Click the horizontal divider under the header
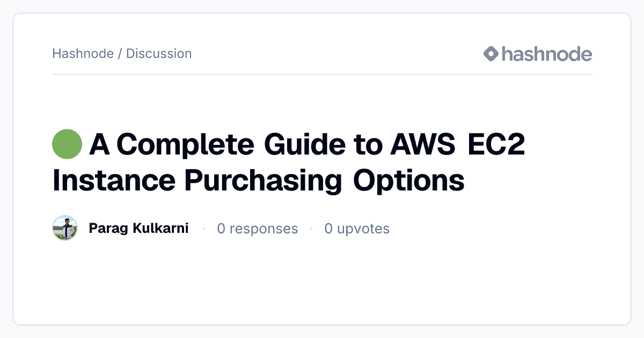The image size is (644, 338). tap(322, 74)
